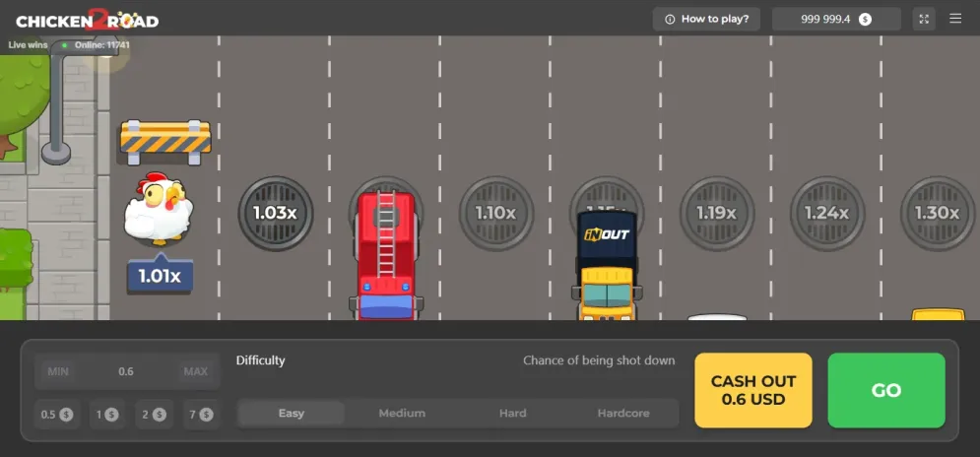Screen dimensions: 980x457
Task: Click the dollar coin balance icon
Action: 865,20
